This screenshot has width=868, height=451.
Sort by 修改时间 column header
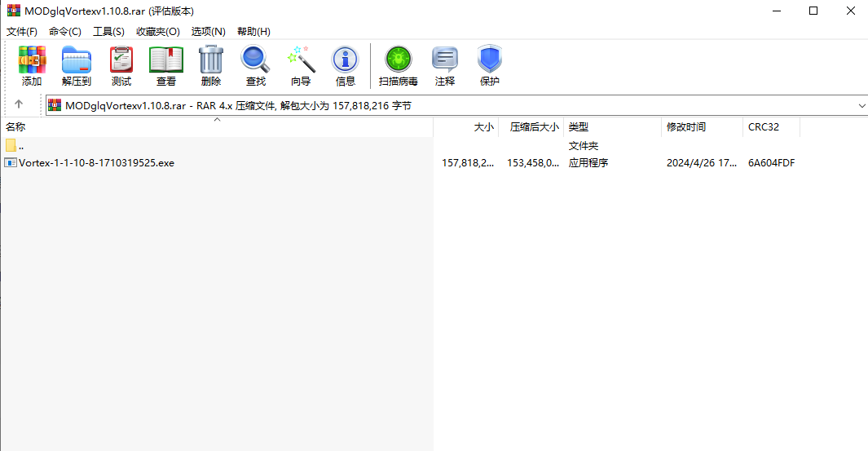click(x=686, y=127)
